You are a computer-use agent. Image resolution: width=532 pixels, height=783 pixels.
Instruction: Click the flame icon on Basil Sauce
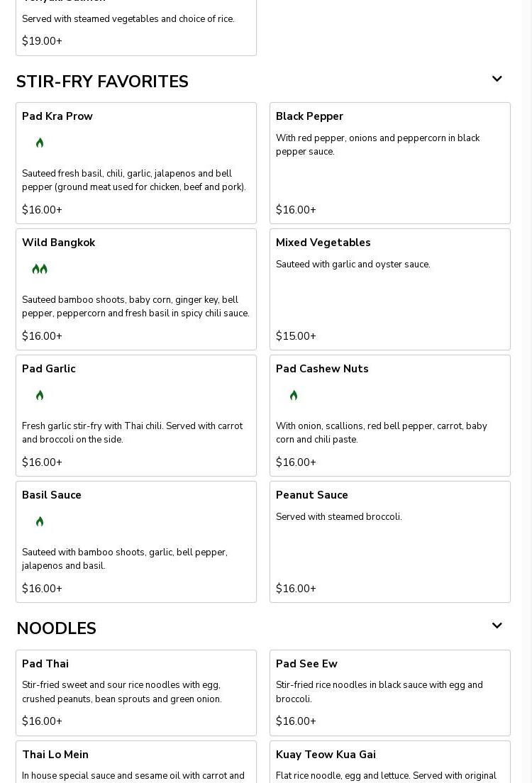(40, 522)
